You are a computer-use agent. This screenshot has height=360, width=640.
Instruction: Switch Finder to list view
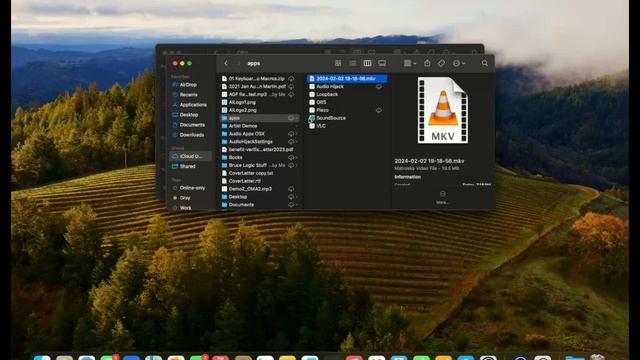tap(353, 63)
